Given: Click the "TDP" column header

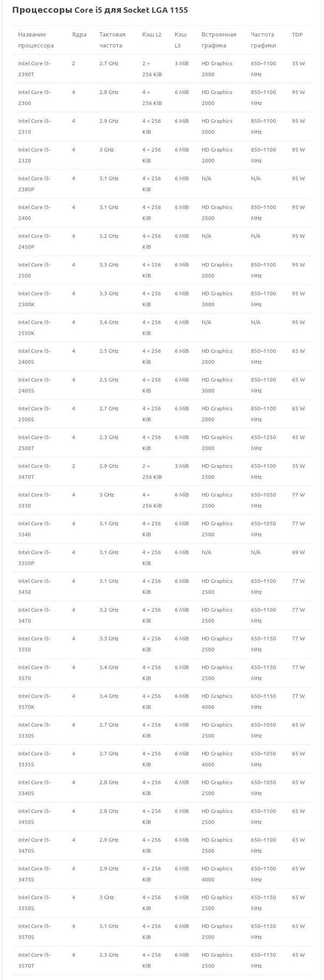Looking at the screenshot, I should [297, 35].
